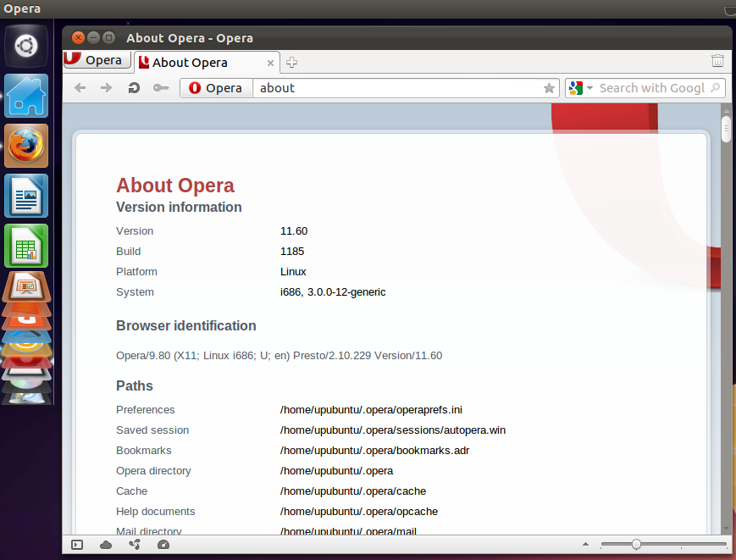The width and height of the screenshot is (736, 560).
Task: Click the cache path value
Action: (353, 491)
